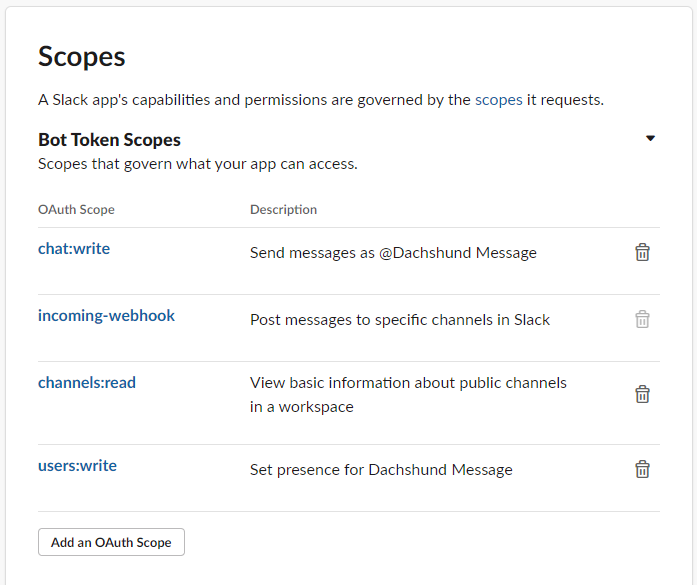This screenshot has width=697, height=585.
Task: Select the Bot Token Scopes heading
Action: [x=109, y=140]
